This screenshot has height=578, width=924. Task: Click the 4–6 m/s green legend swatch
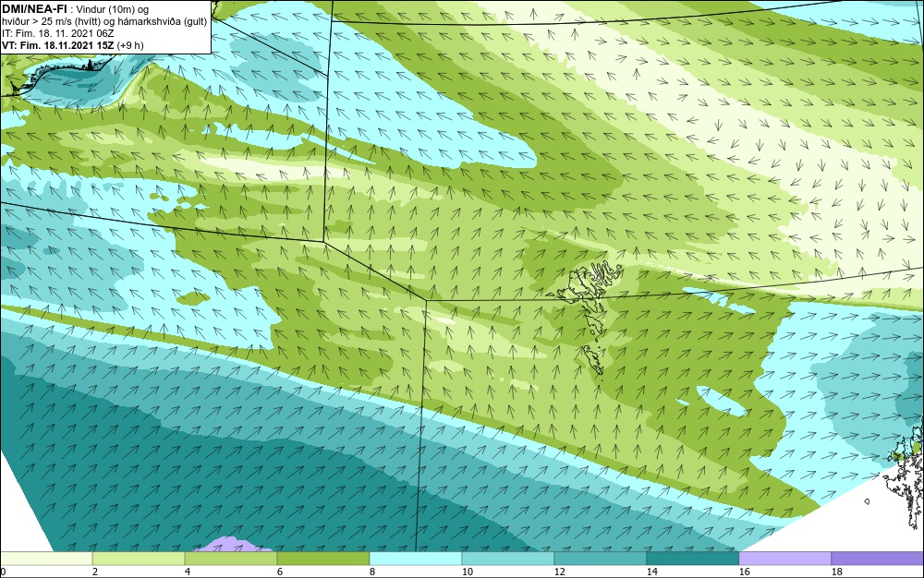[x=231, y=558]
